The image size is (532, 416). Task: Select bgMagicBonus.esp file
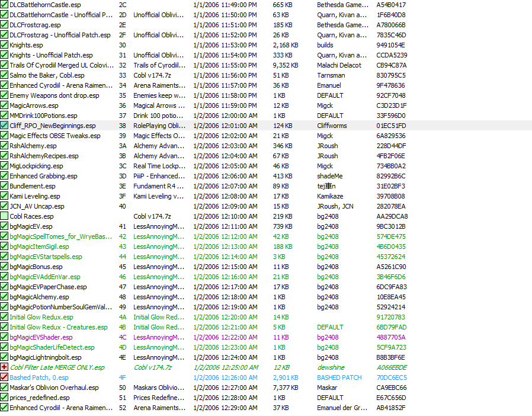[x=36, y=267]
